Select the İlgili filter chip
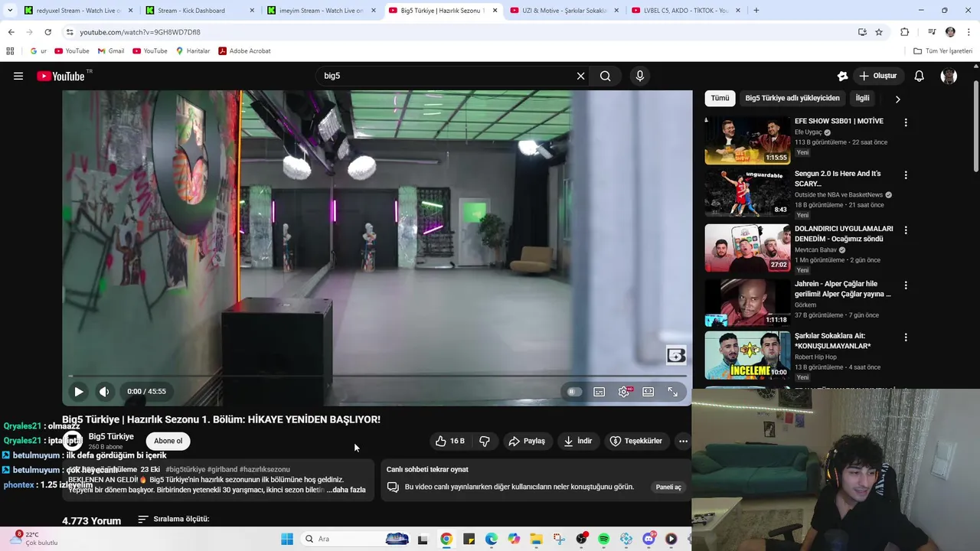 (x=862, y=98)
